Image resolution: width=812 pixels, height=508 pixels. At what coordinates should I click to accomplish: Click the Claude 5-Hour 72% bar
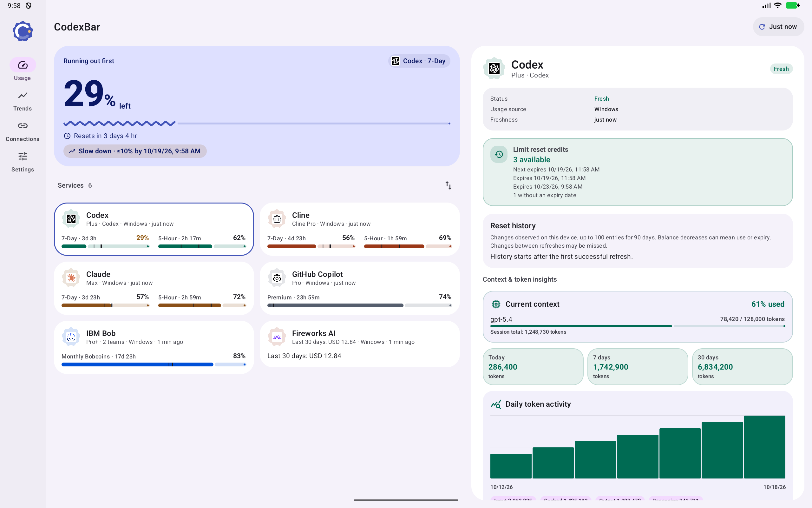click(x=202, y=305)
